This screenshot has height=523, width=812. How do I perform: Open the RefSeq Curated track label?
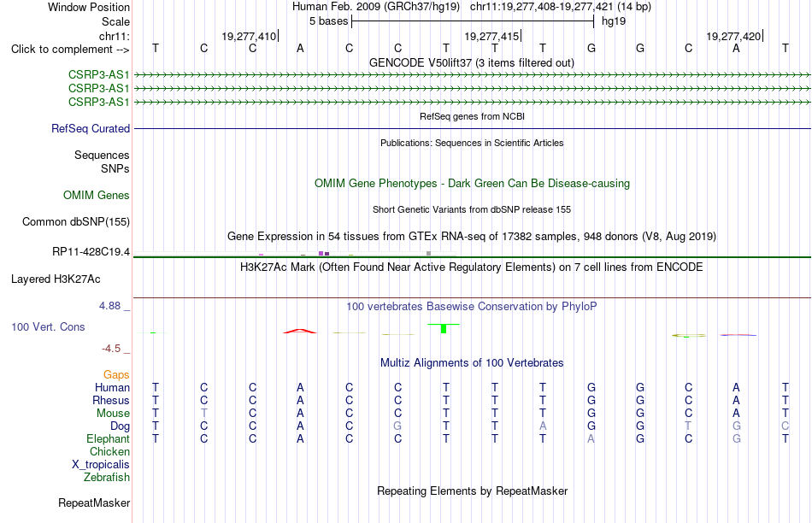coord(91,128)
